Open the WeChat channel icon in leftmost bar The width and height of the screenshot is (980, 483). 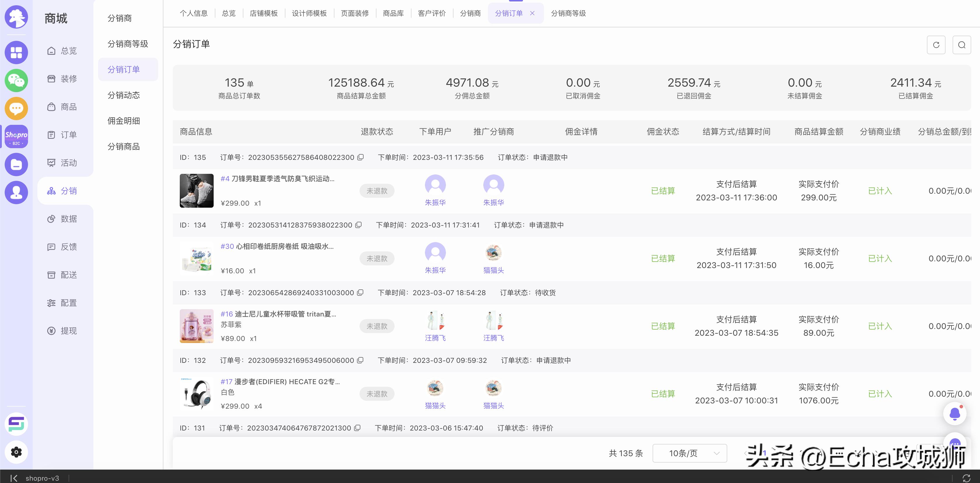pyautogui.click(x=16, y=80)
